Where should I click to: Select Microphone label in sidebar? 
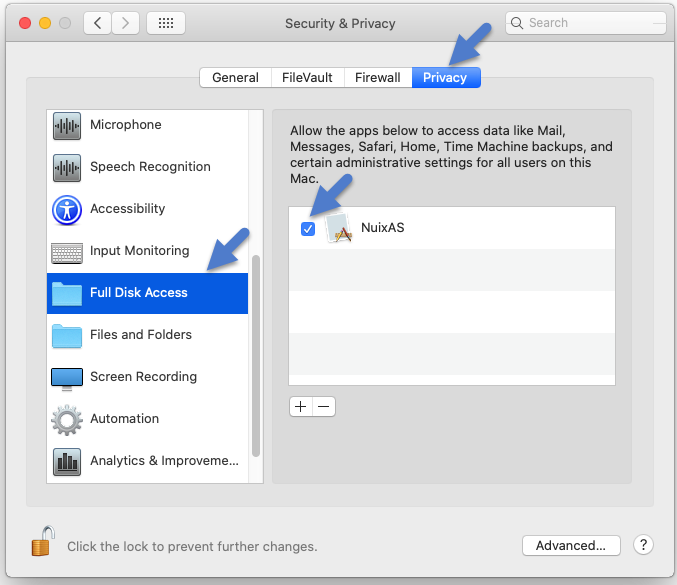tap(126, 125)
